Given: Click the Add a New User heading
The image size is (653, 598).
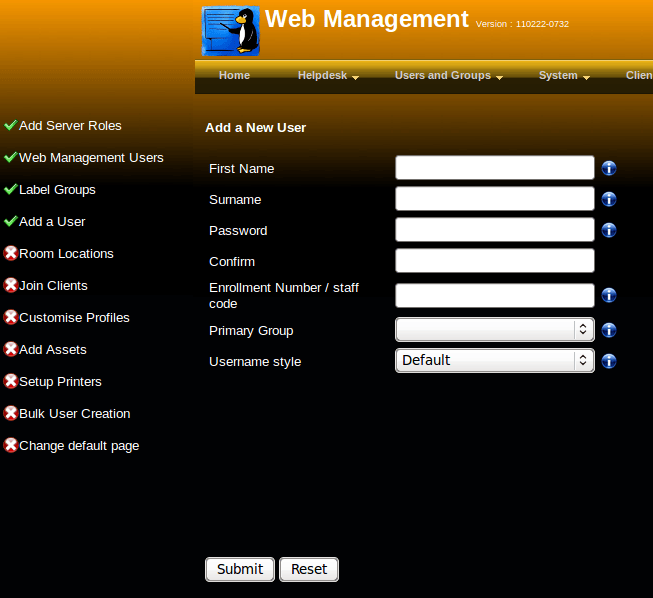Looking at the screenshot, I should point(256,127).
